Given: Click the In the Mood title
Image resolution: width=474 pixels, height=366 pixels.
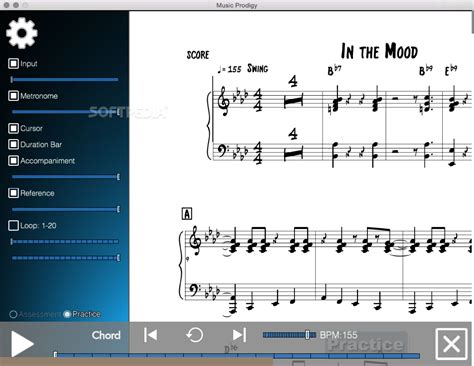Looking at the screenshot, I should [x=379, y=52].
